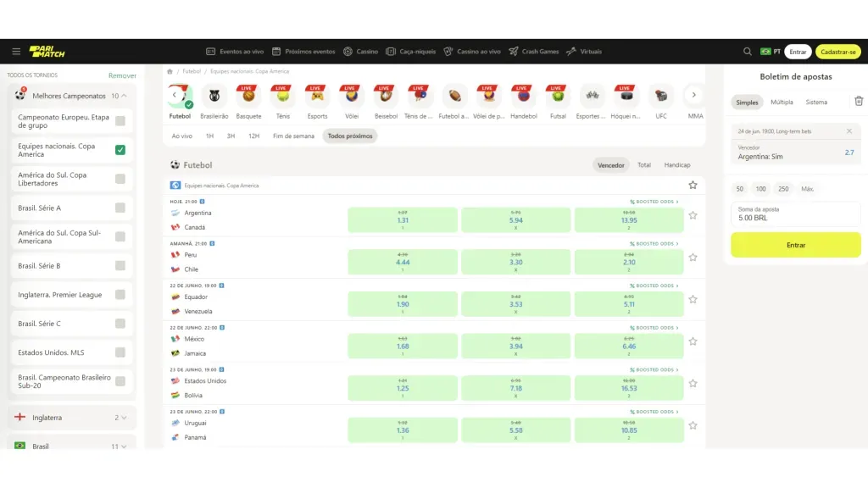Click the home breadcrumb icon
The image size is (868, 488).
click(x=170, y=72)
